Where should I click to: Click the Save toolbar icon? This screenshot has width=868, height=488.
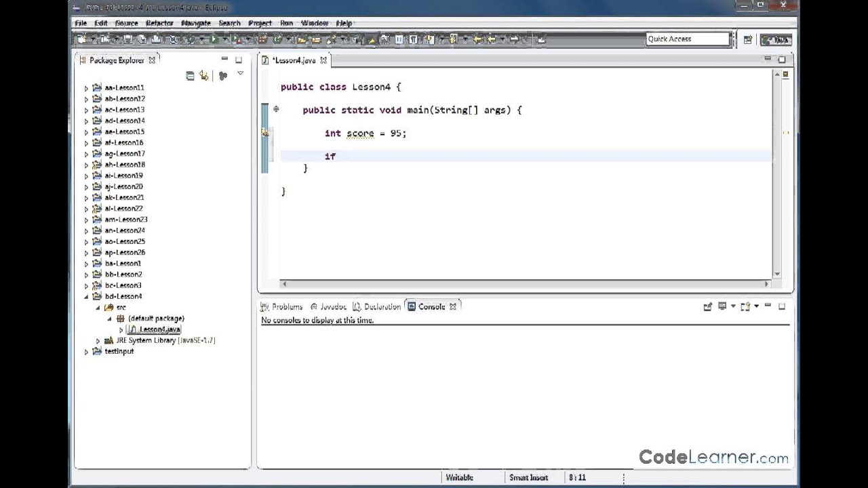(x=127, y=39)
